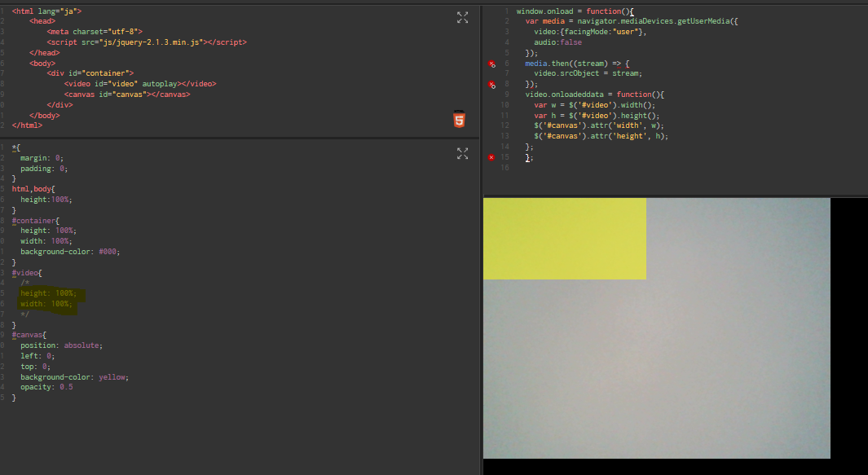868x475 pixels.
Task: Click the error marker on JS line 8
Action: 491,84
